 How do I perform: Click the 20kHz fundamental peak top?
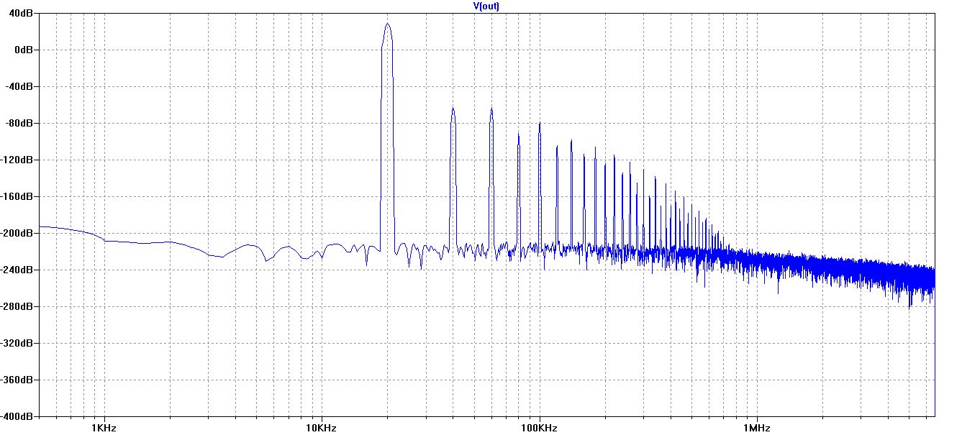tap(387, 24)
